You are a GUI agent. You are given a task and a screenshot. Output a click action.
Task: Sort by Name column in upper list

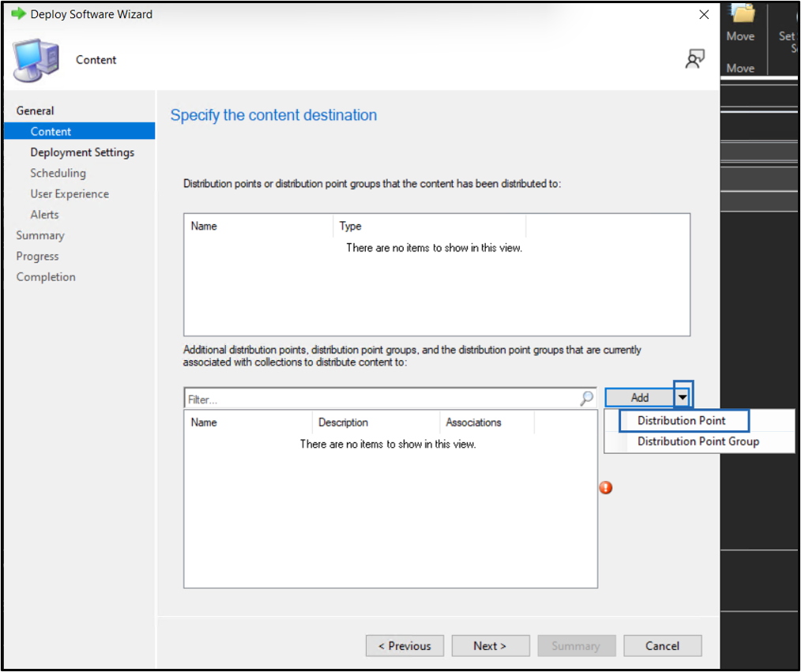[258, 226]
